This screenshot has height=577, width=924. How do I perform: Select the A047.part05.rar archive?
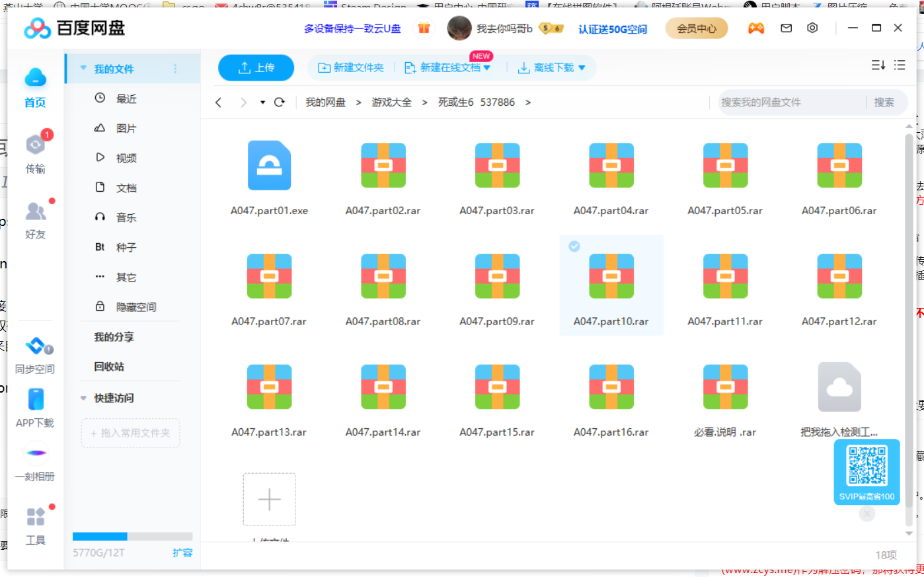coord(725,177)
